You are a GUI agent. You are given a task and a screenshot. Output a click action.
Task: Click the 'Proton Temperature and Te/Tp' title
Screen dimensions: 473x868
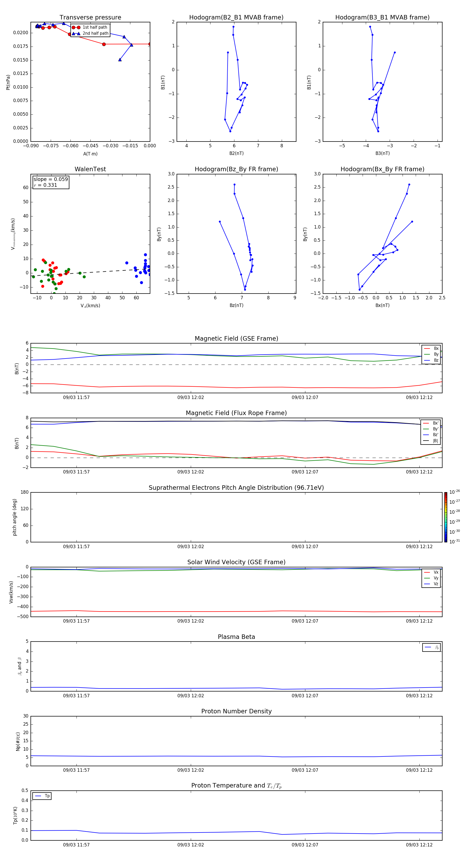coord(236,785)
